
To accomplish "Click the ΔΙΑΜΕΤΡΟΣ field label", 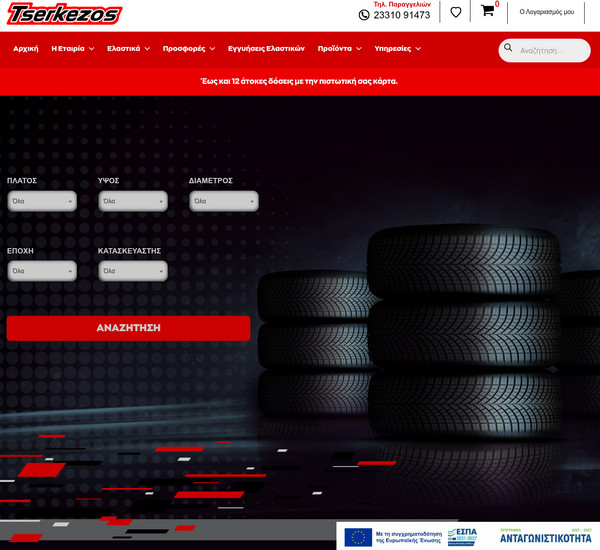I will click(x=211, y=181).
